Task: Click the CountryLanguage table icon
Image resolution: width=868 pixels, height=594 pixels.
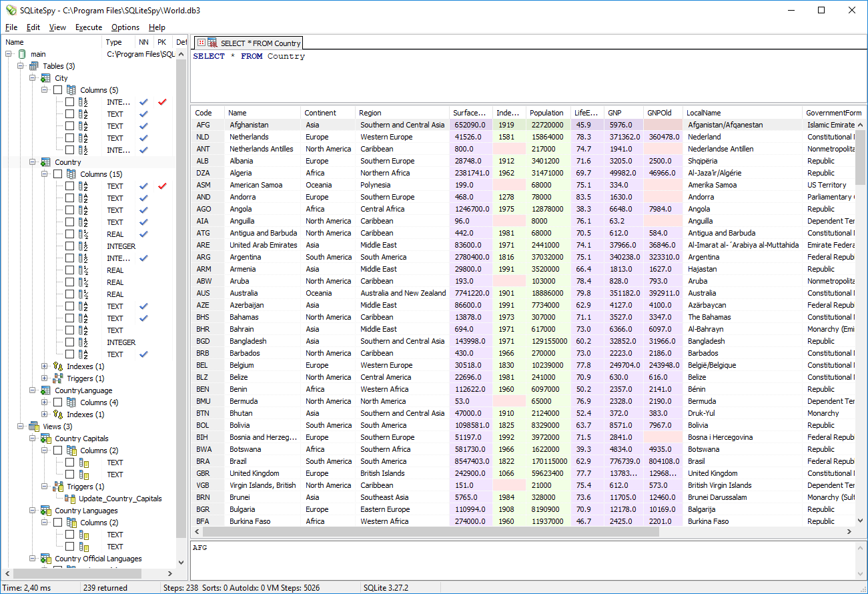Action: coord(46,390)
